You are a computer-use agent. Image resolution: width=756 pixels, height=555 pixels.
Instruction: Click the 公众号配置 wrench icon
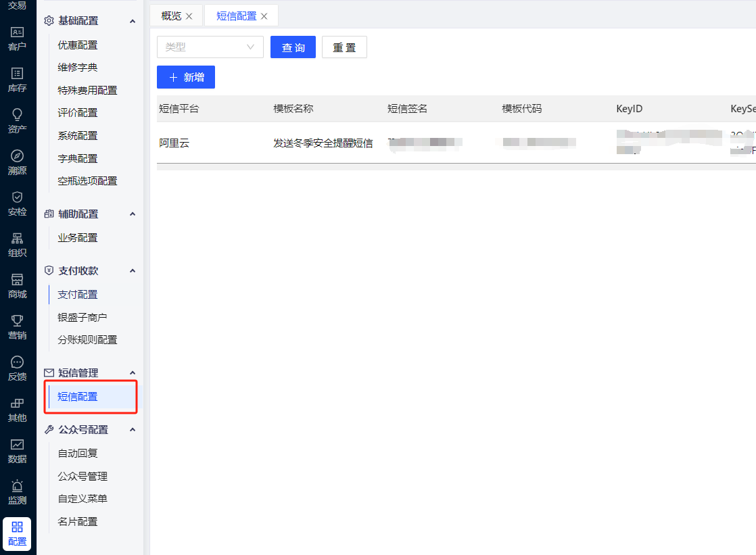click(49, 430)
